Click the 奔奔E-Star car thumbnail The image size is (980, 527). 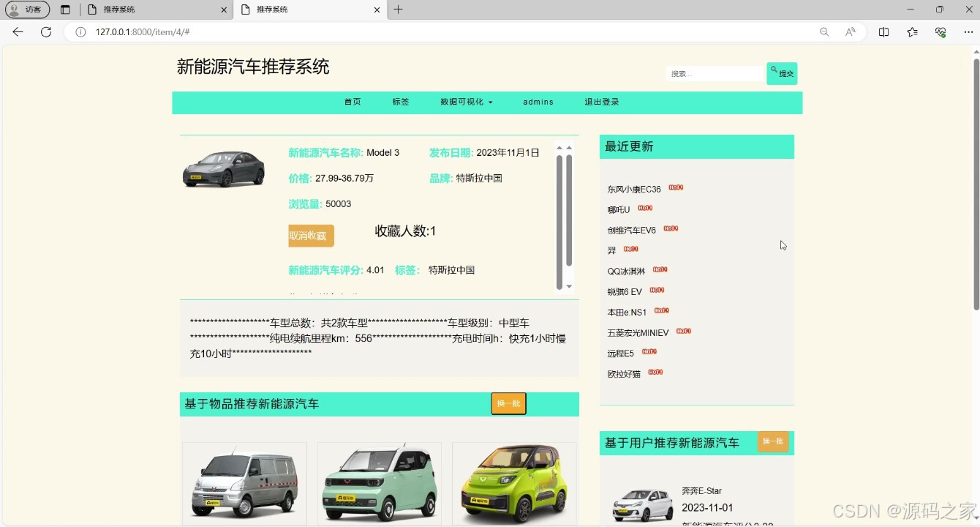[x=643, y=504]
